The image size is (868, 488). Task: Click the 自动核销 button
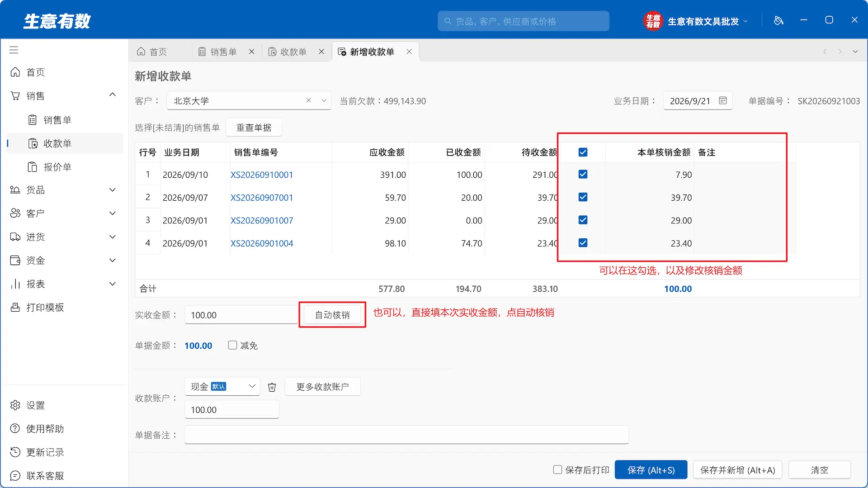click(x=332, y=315)
